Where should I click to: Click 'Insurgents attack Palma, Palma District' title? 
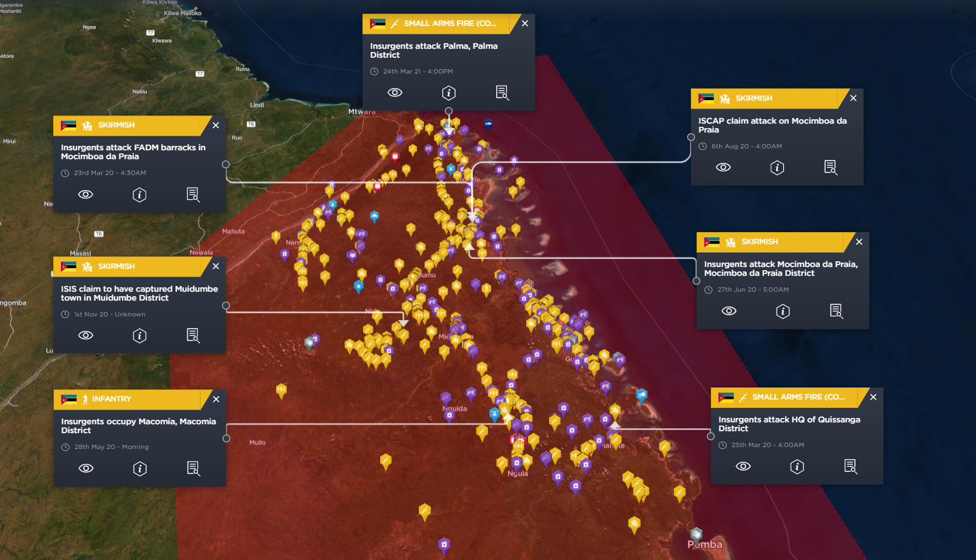click(x=434, y=50)
